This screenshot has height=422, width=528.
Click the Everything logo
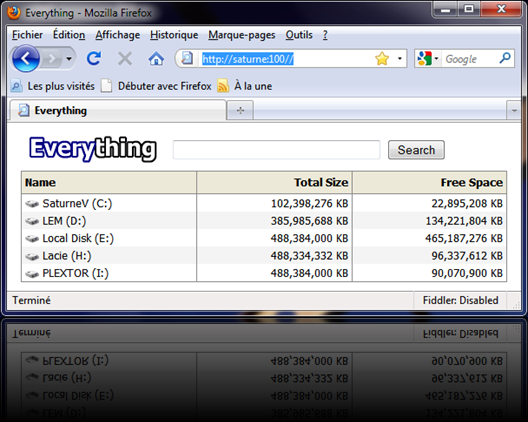[x=93, y=149]
